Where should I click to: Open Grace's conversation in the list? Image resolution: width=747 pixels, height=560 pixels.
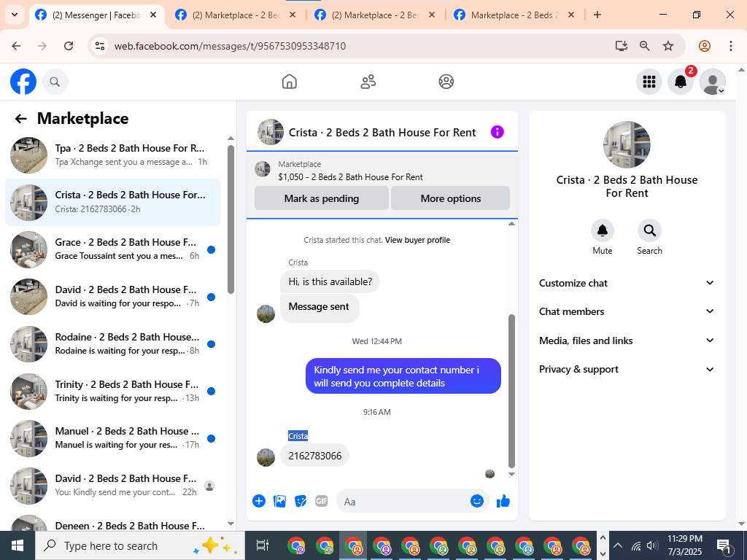point(112,249)
